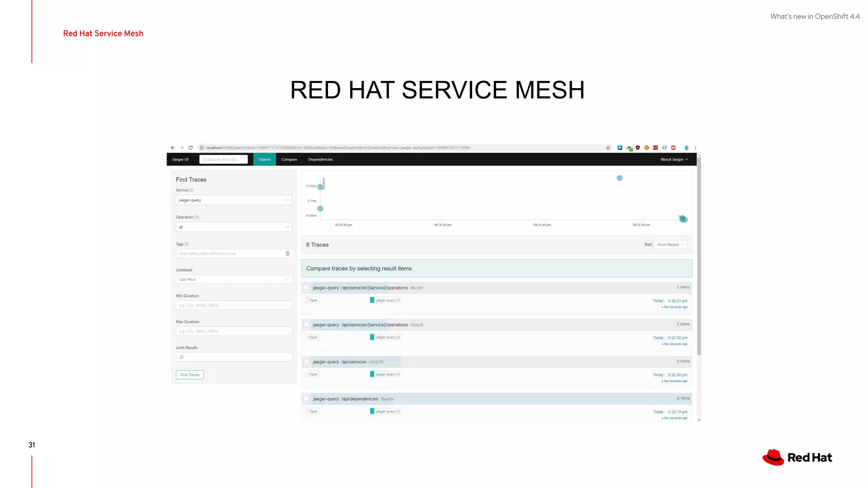Viewport: 868px width, 488px height.
Task: Click the site info icon in the address bar
Action: point(202,148)
